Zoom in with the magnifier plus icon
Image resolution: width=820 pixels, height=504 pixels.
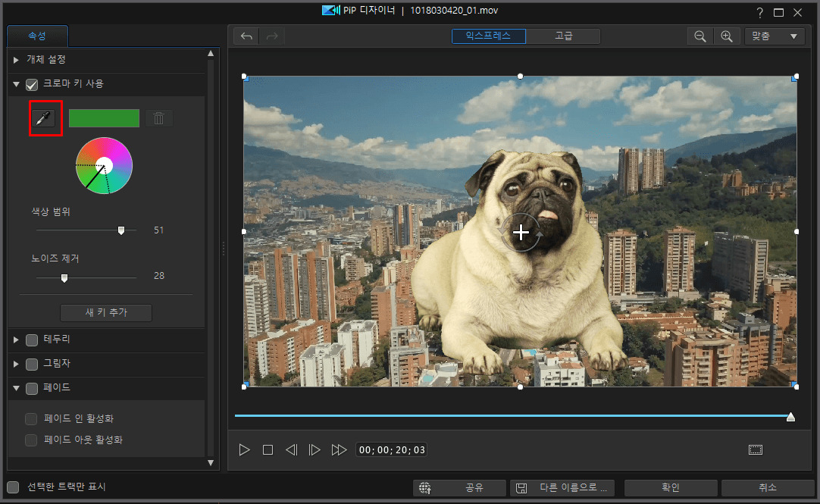[726, 36]
